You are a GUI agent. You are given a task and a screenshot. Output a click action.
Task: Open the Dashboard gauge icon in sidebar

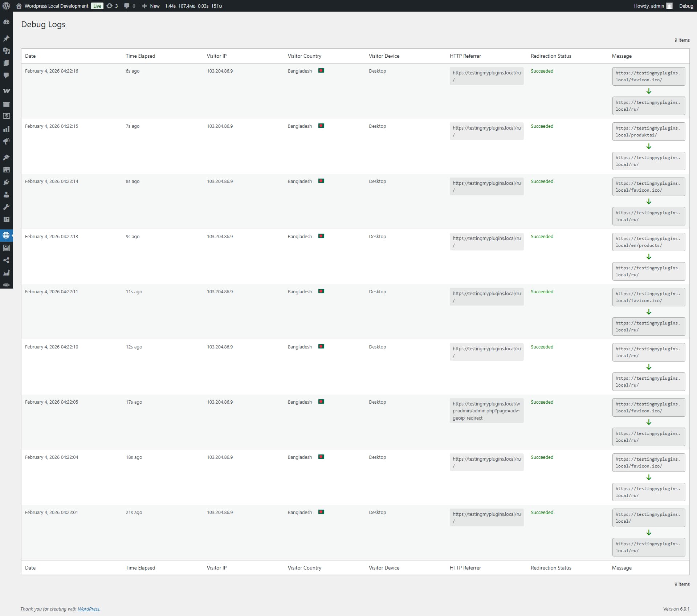click(6, 22)
